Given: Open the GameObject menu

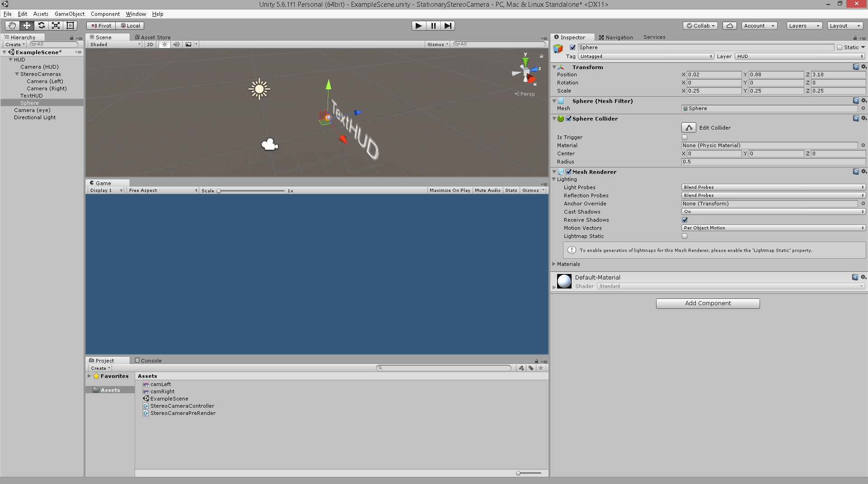Looking at the screenshot, I should point(69,14).
